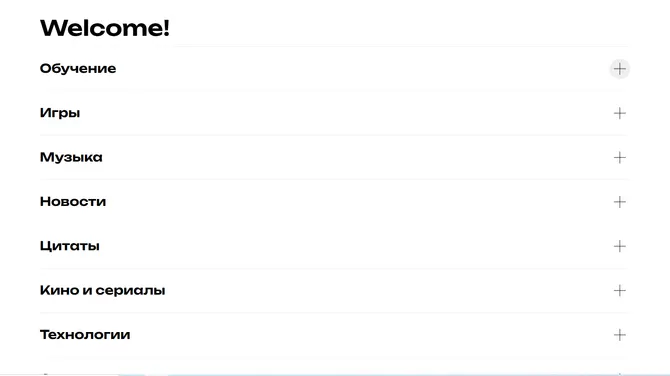This screenshot has height=376, width=670.
Task: Open Музыка section via its plus icon
Action: click(620, 158)
